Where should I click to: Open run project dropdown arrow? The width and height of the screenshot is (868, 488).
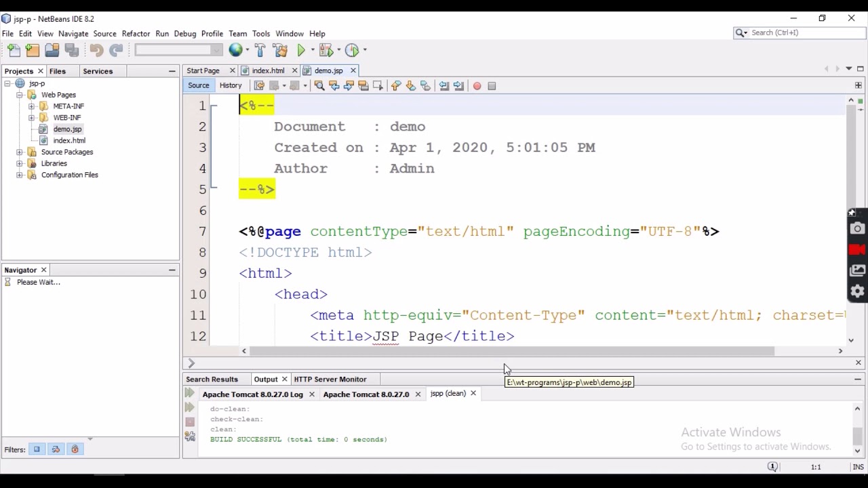[311, 50]
